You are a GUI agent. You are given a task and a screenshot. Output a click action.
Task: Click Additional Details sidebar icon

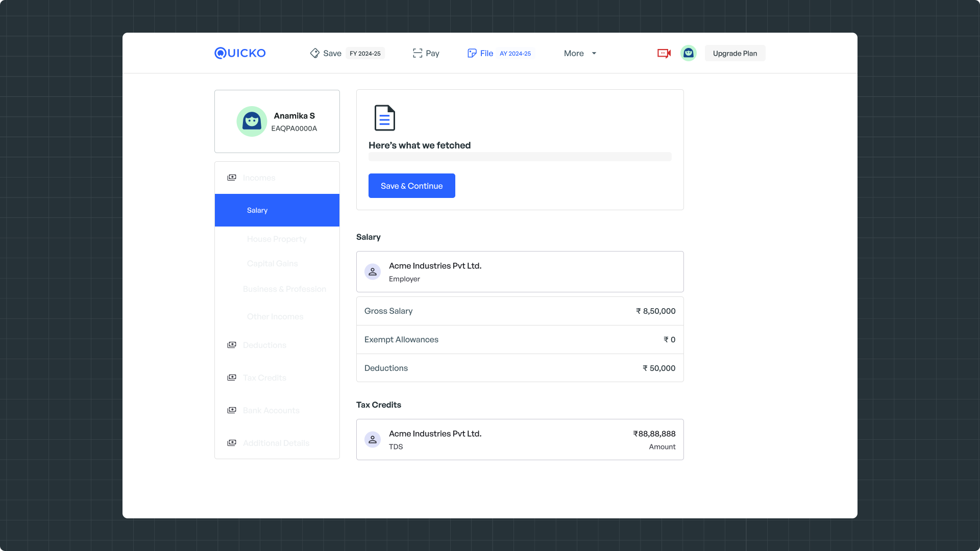[x=232, y=443]
